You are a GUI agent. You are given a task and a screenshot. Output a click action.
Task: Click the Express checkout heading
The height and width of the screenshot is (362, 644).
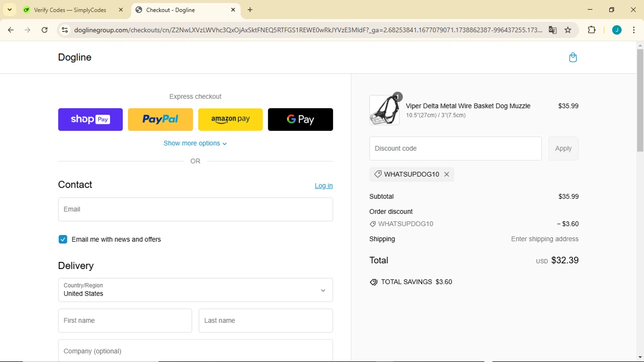[x=195, y=97]
